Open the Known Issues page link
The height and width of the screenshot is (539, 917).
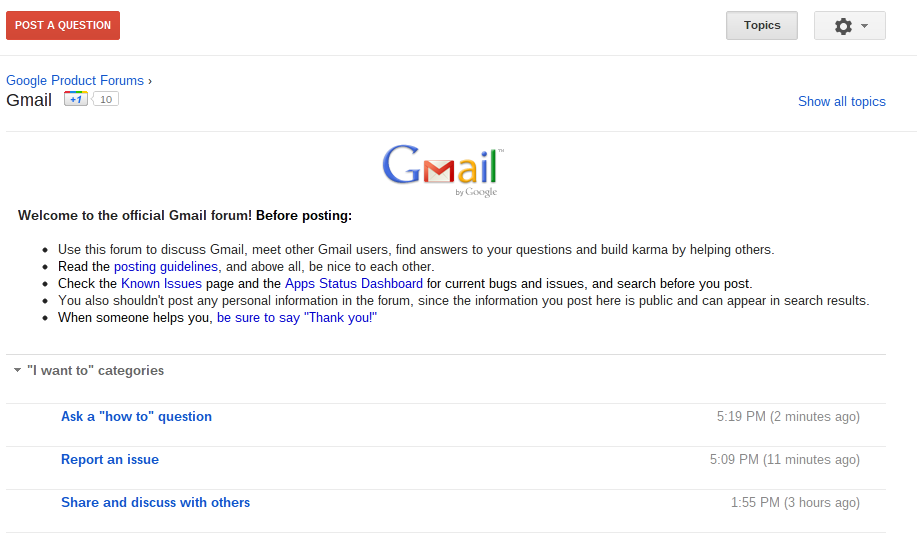161,284
